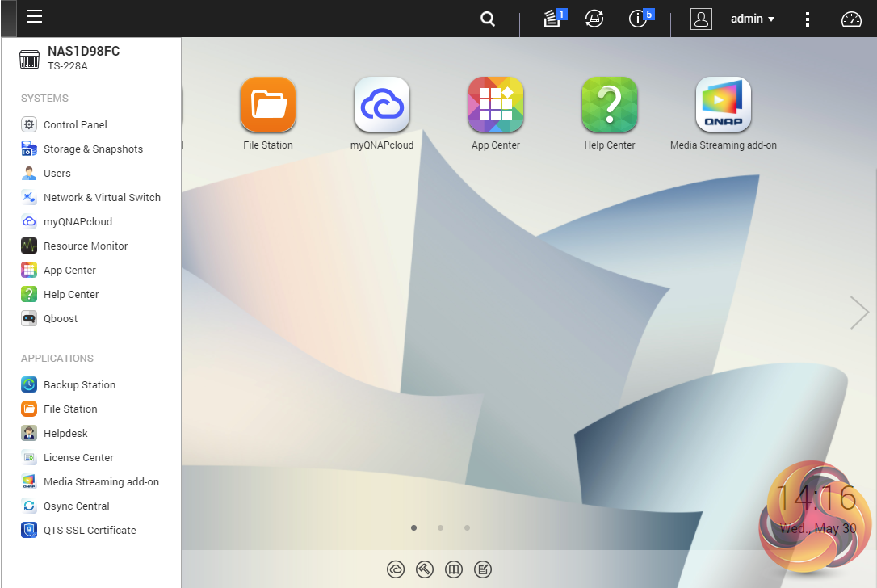Click the feedback note icon in bottom bar
The height and width of the screenshot is (588, 877).
483,569
